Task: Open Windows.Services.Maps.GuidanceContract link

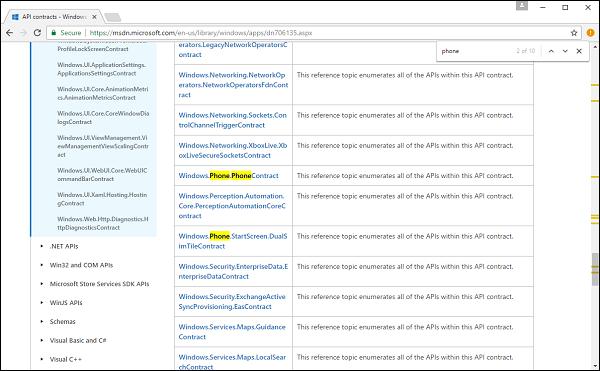Action: 232,332
